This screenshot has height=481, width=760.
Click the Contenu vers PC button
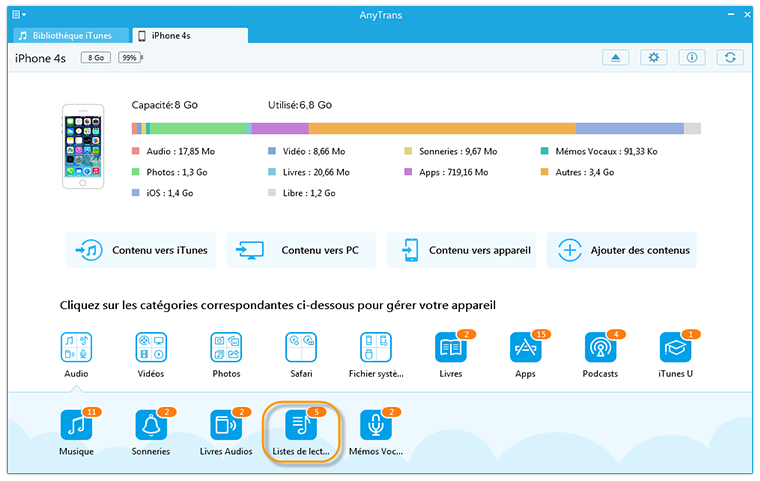point(301,250)
